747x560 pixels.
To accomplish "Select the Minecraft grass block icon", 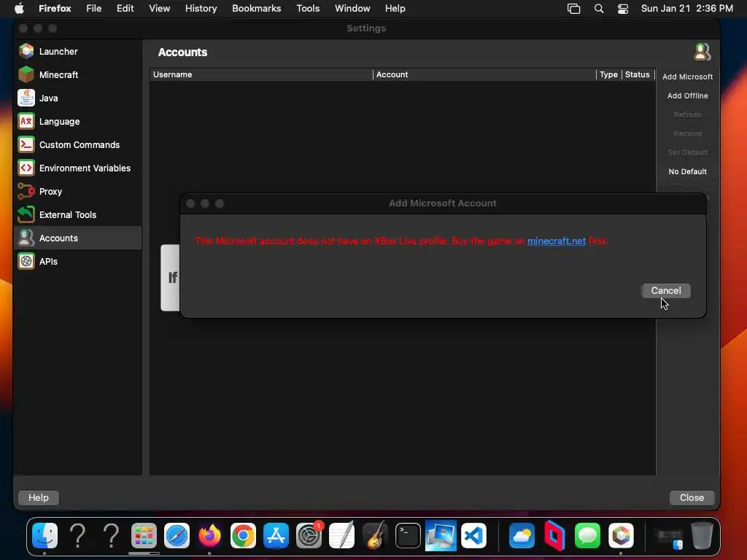I will pos(26,74).
